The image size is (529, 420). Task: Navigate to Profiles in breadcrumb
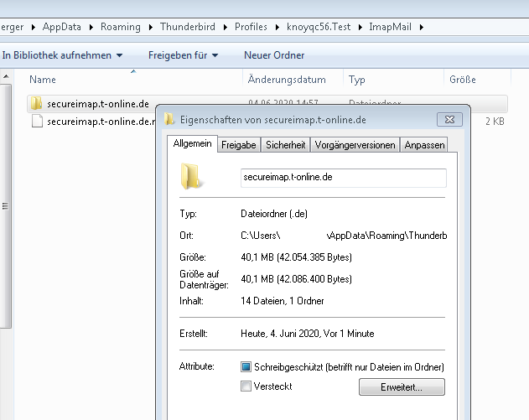251,27
